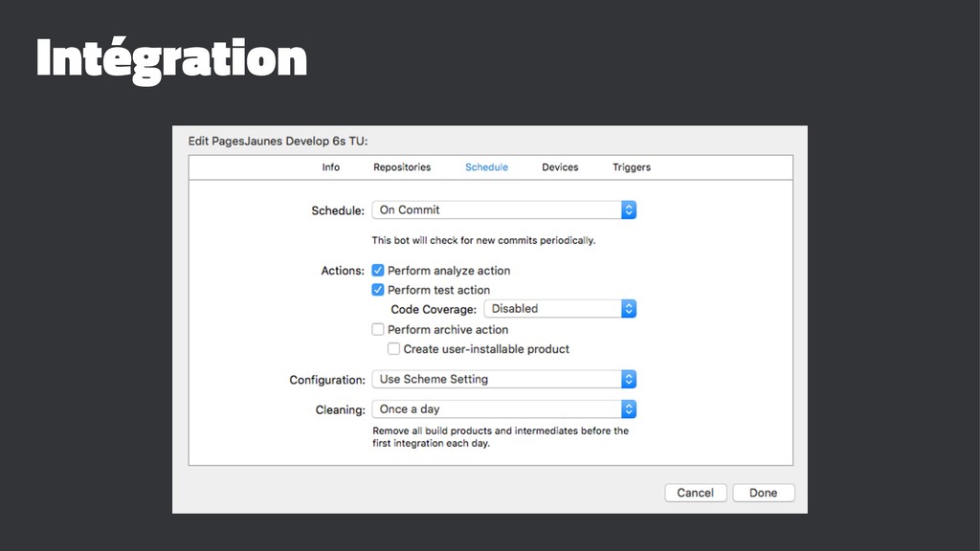Open the Repositories tab
Image resolution: width=980 pixels, height=551 pixels.
click(402, 167)
